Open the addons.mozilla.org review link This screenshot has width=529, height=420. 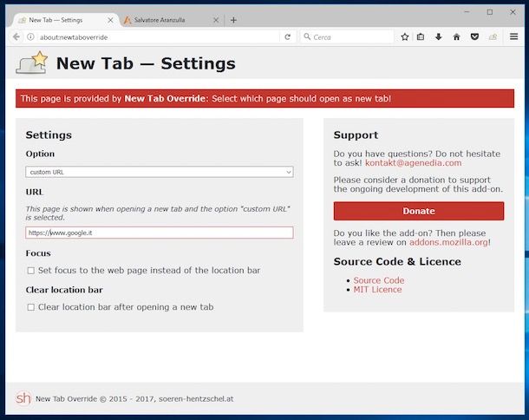click(448, 242)
